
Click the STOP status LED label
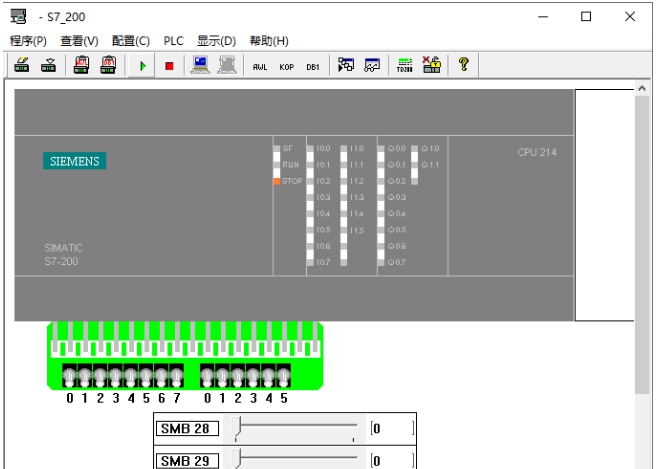pyautogui.click(x=292, y=181)
